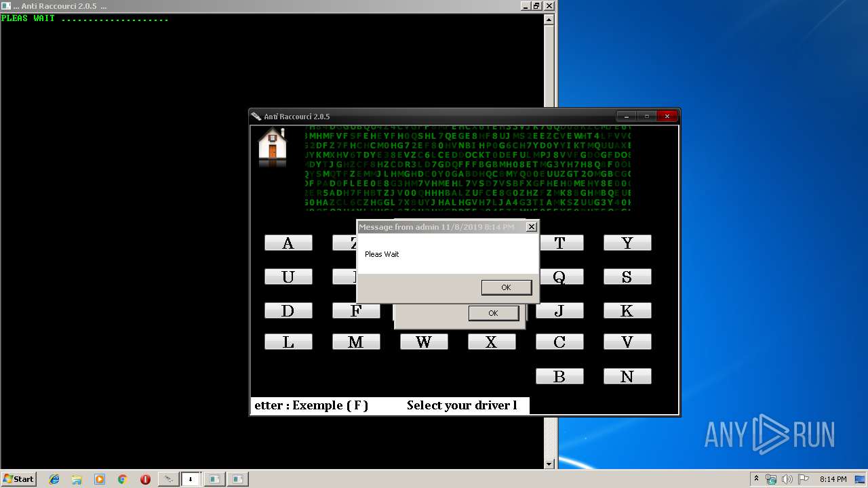Click console window scrollbar up arrow
The height and width of the screenshot is (488, 868).
pyautogui.click(x=549, y=19)
